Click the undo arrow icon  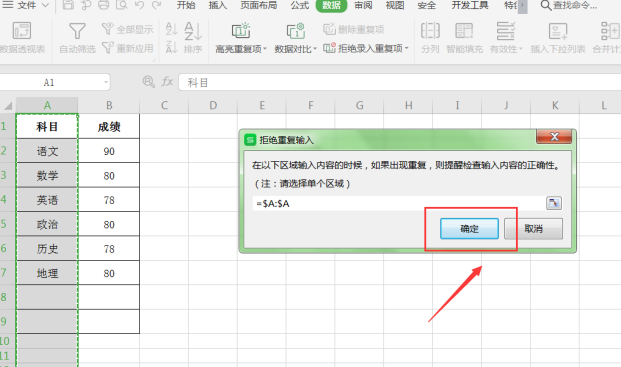[x=139, y=5]
